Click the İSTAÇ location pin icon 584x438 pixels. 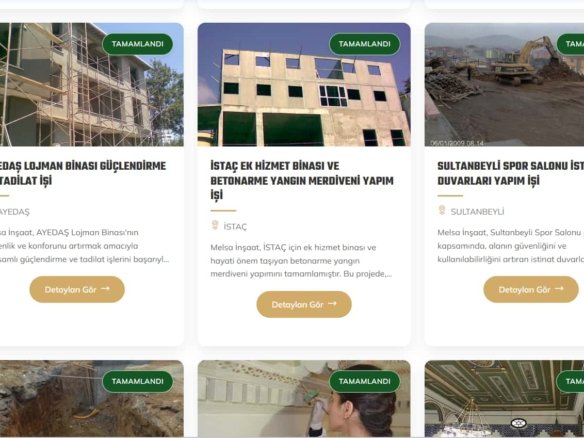pos(215,225)
